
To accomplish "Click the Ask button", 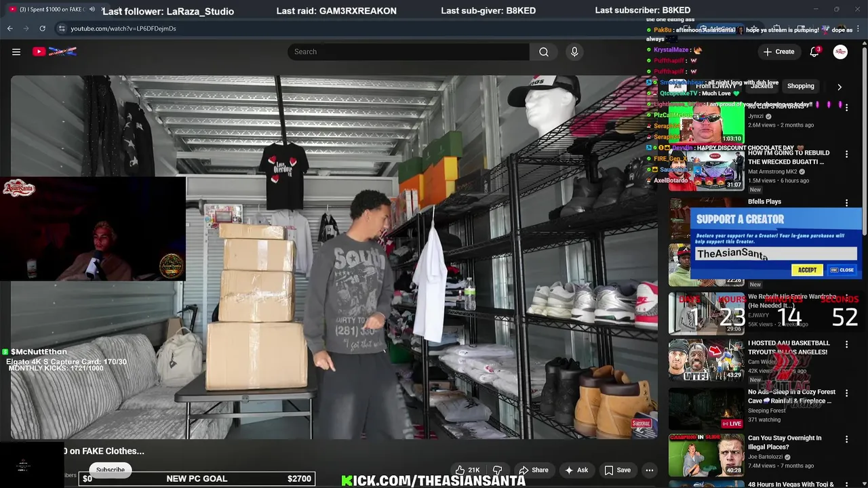I will click(x=576, y=470).
